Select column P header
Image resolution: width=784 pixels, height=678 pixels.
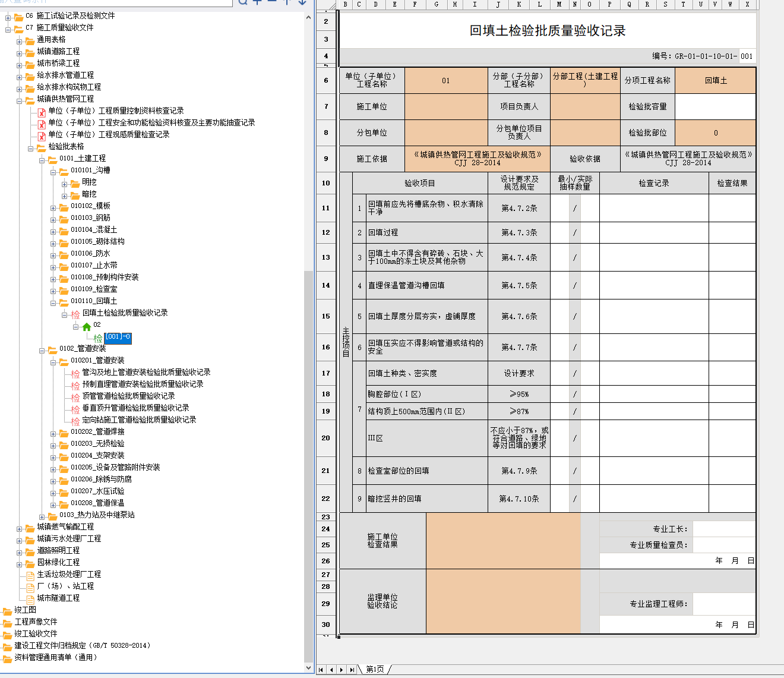click(609, 4)
